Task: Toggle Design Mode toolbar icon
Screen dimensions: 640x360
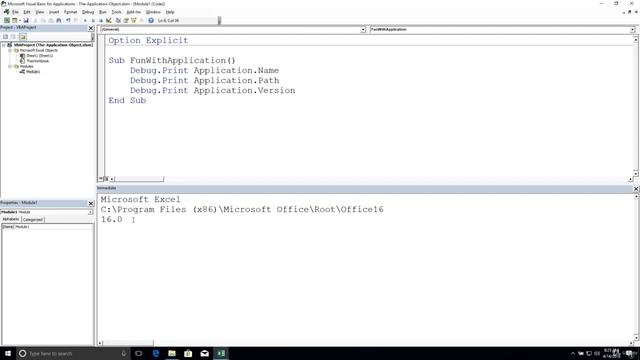Action: point(109,20)
